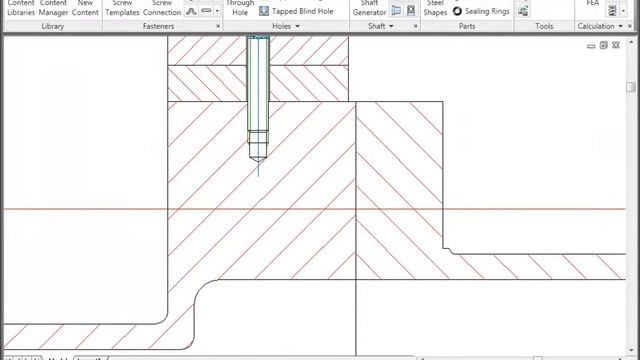The image size is (640, 360).
Task: Select the slot-shaped icon in the Fasteners panel
Action: coord(207,11)
